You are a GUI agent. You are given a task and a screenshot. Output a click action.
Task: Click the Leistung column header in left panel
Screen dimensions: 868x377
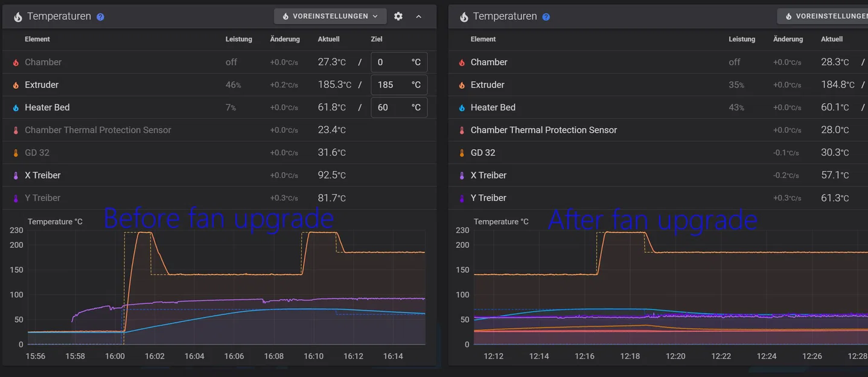[x=238, y=39]
